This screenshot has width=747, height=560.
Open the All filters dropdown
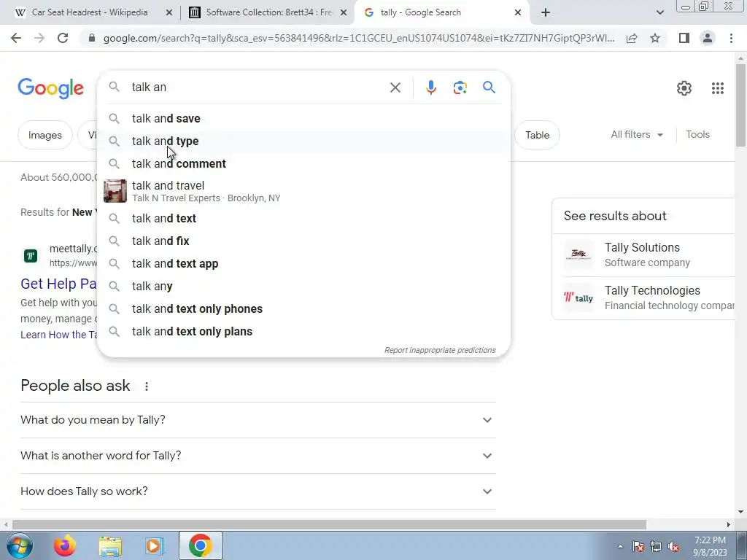pos(637,135)
